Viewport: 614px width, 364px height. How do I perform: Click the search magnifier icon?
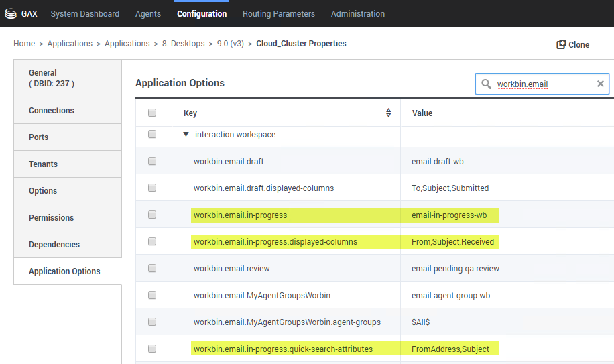point(487,84)
